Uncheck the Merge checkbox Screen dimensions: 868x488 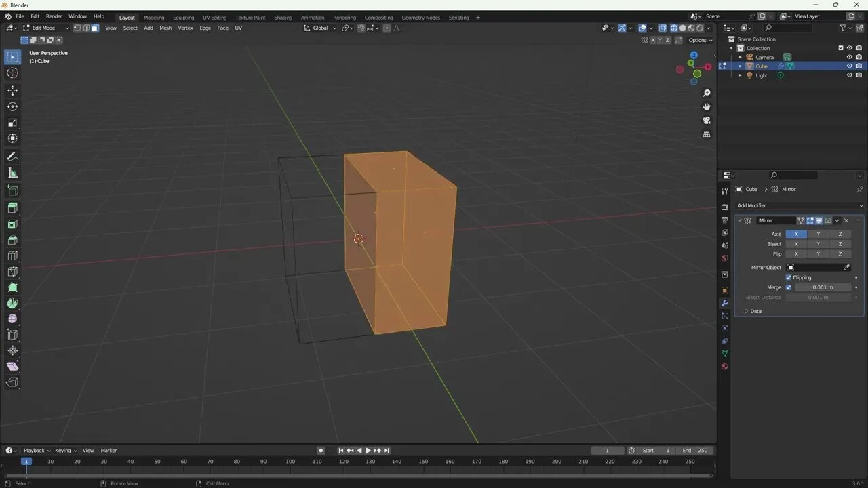[789, 287]
